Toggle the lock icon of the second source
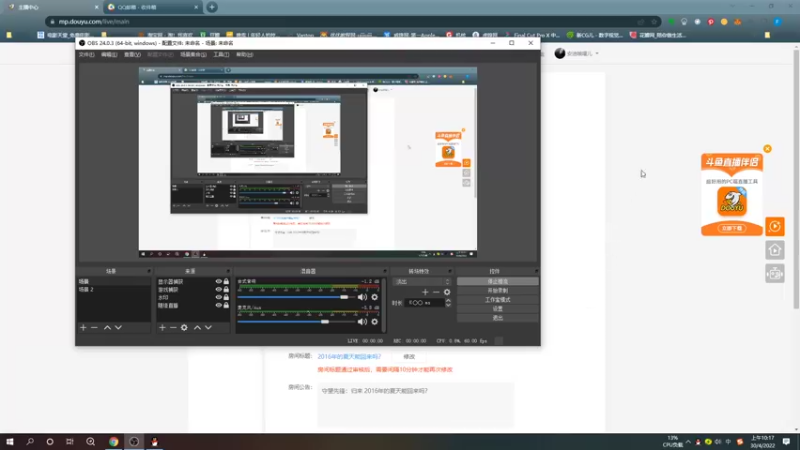800x450 pixels. click(x=226, y=289)
